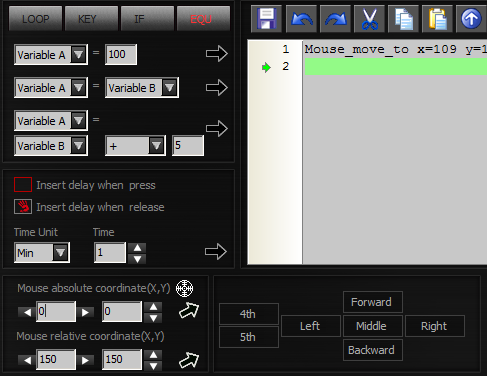The height and width of the screenshot is (376, 487).
Task: Decrease relative X with left arrow
Action: click(x=27, y=360)
